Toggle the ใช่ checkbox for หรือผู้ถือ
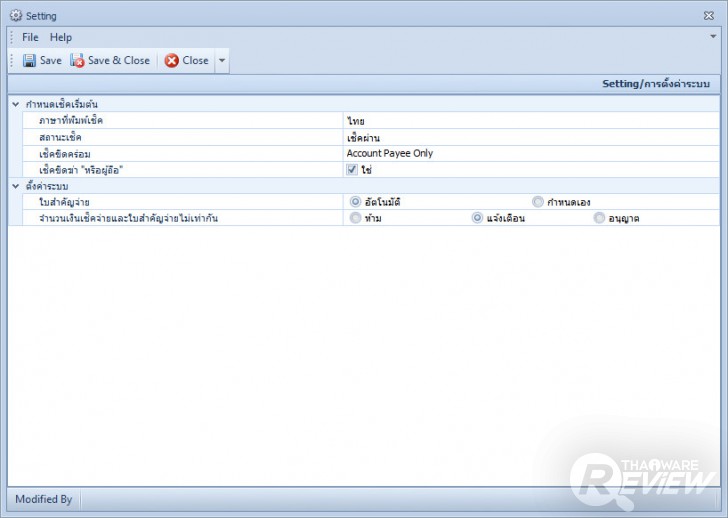This screenshot has width=728, height=518. [x=352, y=169]
